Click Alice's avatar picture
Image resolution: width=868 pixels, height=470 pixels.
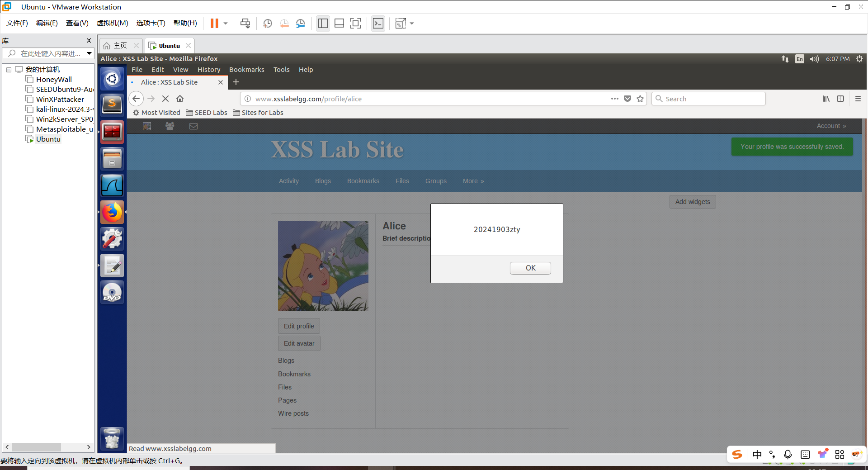(323, 266)
